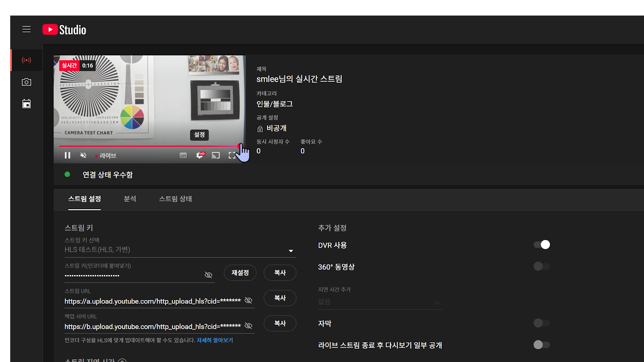Unmute the preview player audio
The image size is (644, 362).
coord(83,156)
